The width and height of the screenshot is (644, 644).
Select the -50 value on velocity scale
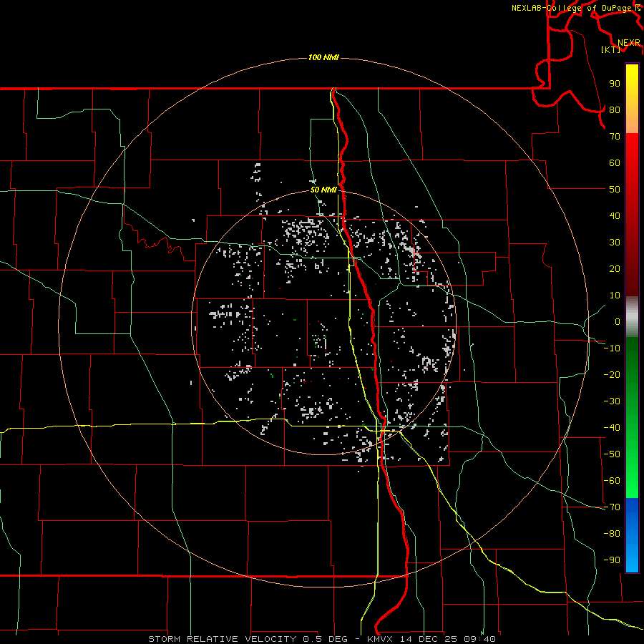pos(612,454)
